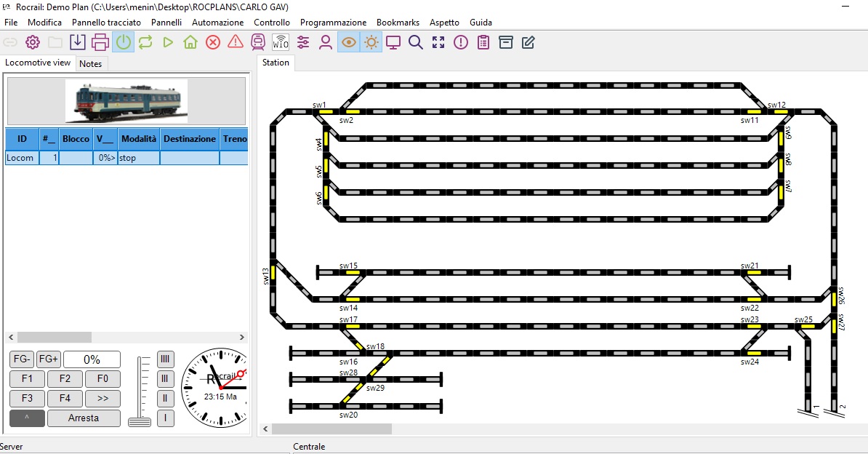Toggle the track power button
Viewport: 868px width, 454px height.
[123, 42]
